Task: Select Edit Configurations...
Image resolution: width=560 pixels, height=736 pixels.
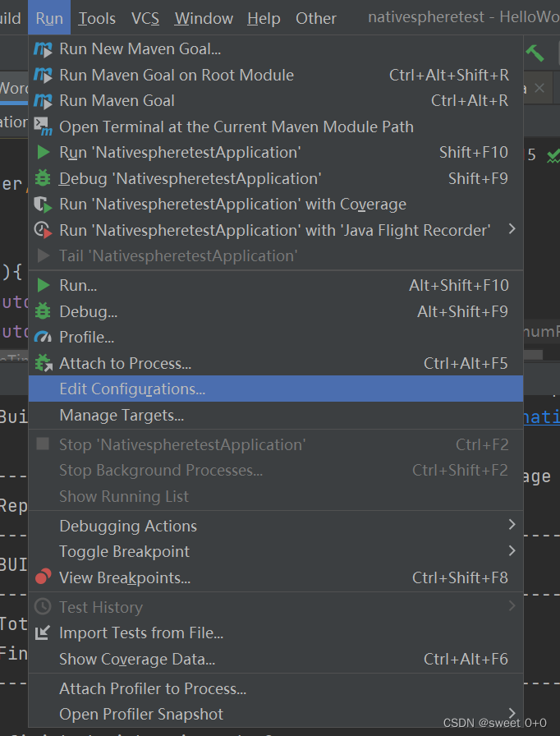Action: pyautogui.click(x=276, y=389)
